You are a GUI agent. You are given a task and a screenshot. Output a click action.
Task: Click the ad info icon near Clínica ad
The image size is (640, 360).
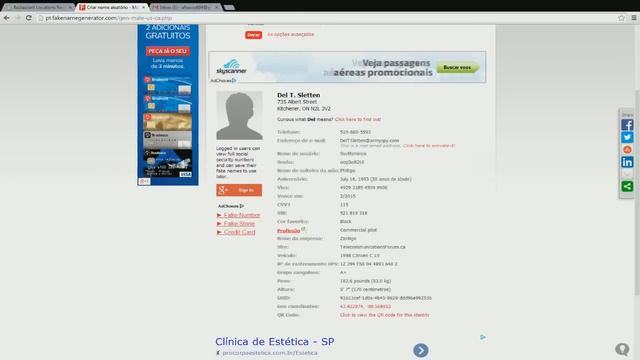(x=483, y=337)
